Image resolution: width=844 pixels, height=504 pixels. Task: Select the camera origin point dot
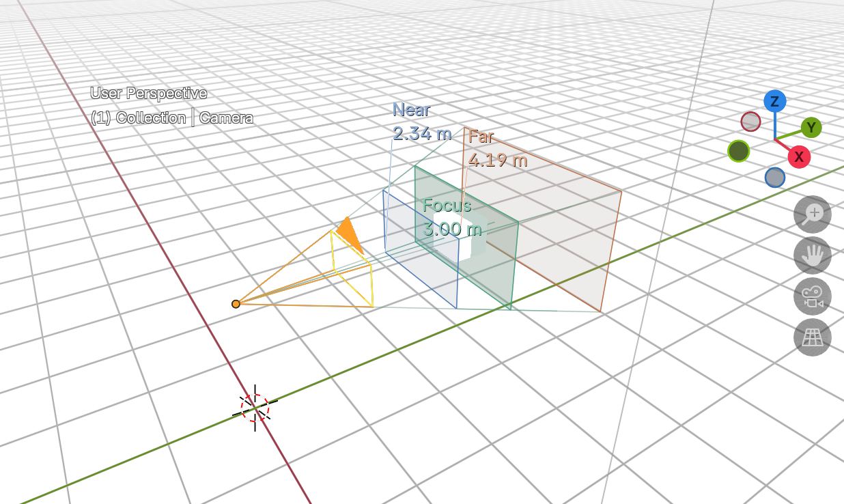236,304
